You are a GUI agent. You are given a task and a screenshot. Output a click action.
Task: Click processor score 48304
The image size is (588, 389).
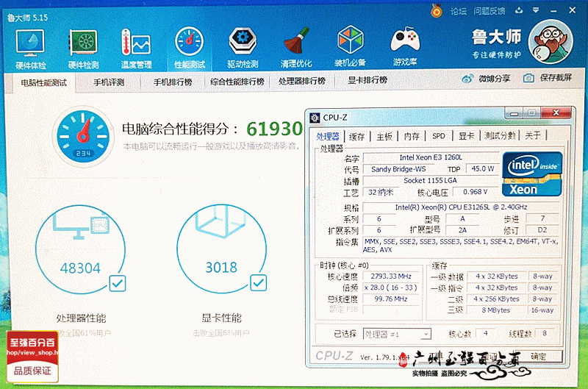click(x=80, y=268)
